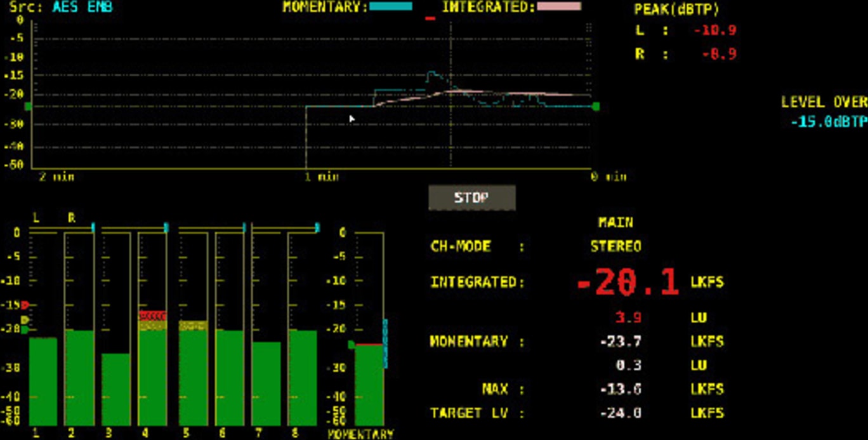
Task: Click the green target marker left of the loudness graph
Action: click(27, 107)
